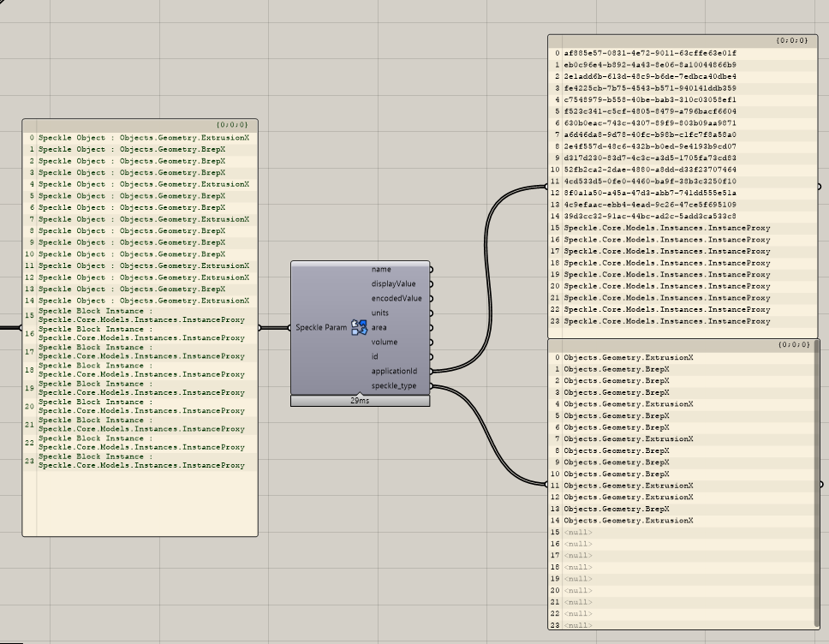Click the scrollbar of the speckle_type panel
The image size is (829, 644).
[x=817, y=482]
